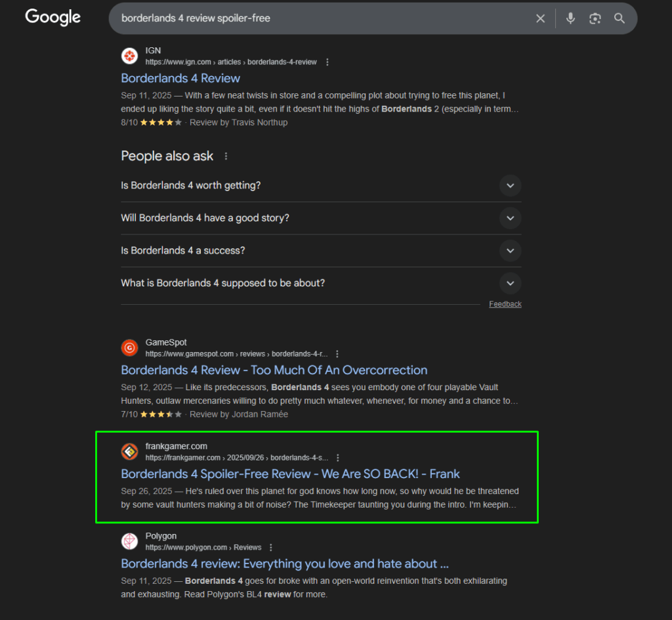
Task: Expand "What is Borderlands 4 supposed to be about?"
Action: [x=510, y=283]
